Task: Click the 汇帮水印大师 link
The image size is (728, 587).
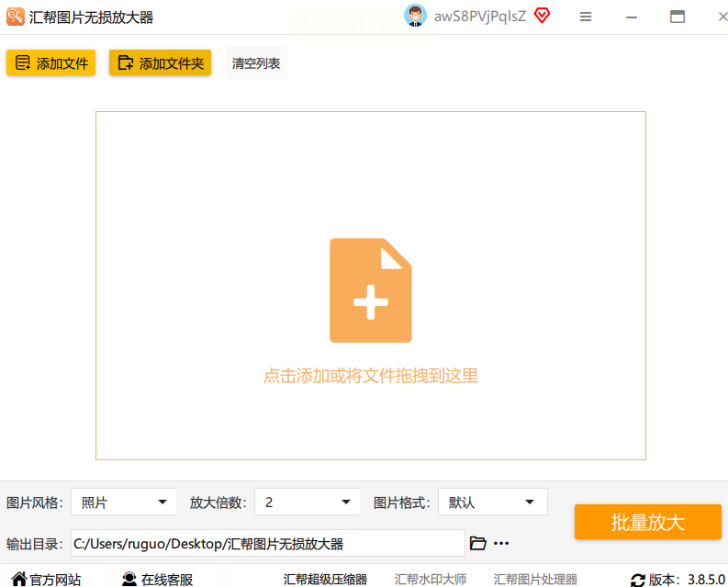Action: click(x=431, y=579)
